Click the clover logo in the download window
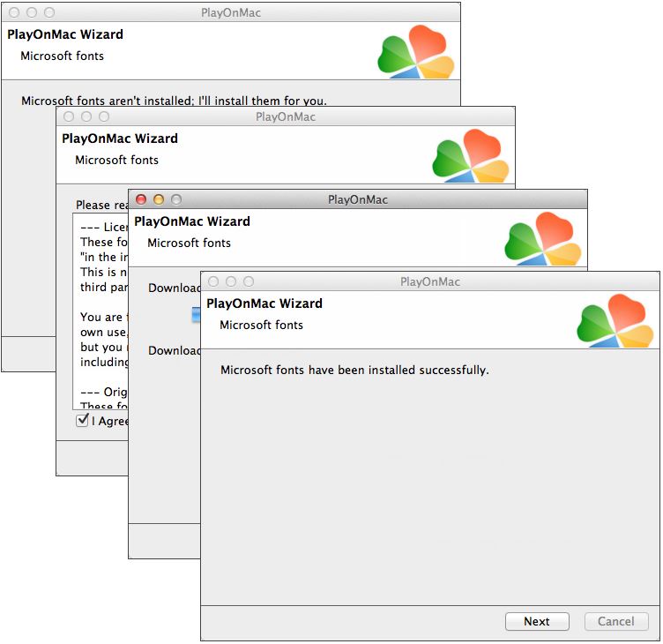The width and height of the screenshot is (663, 644). 543,239
